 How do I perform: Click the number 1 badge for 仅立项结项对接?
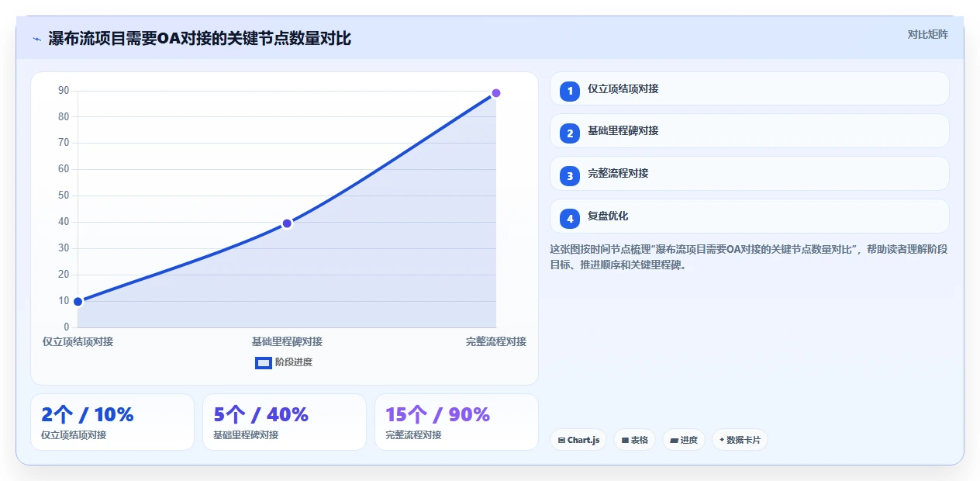coord(570,91)
